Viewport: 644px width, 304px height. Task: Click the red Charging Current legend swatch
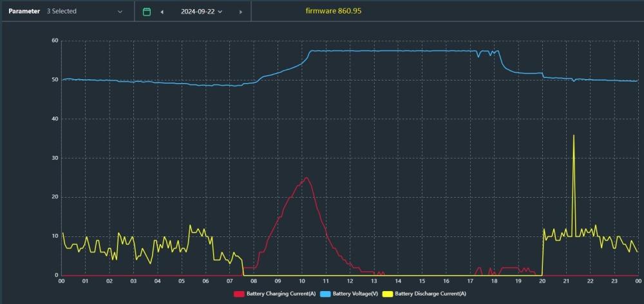point(239,294)
